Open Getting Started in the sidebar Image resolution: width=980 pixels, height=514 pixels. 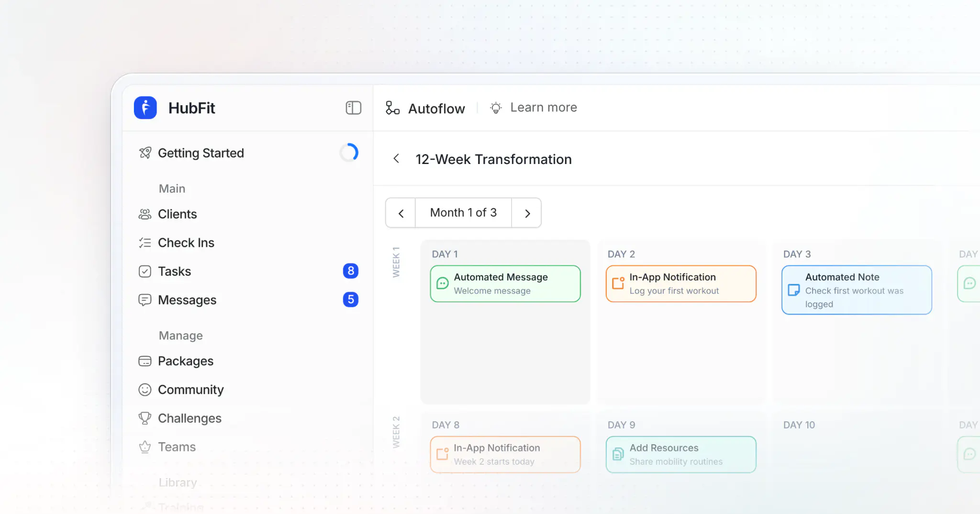(x=201, y=153)
